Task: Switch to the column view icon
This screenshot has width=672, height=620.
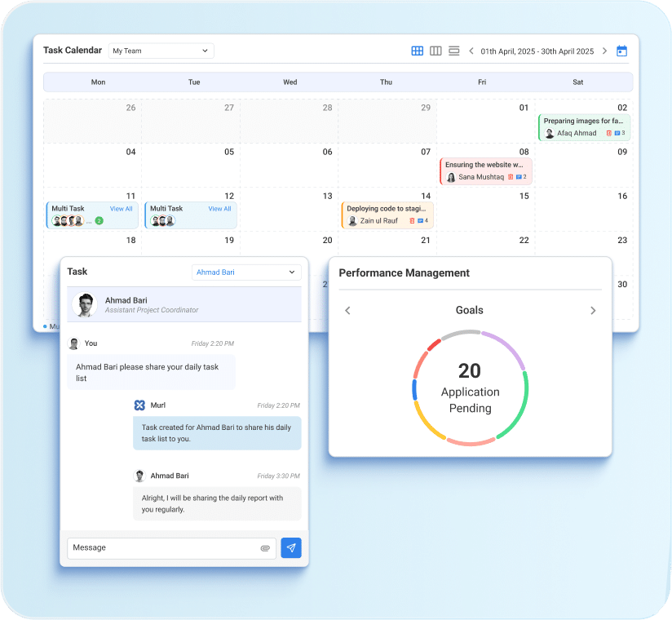Action: pyautogui.click(x=435, y=51)
